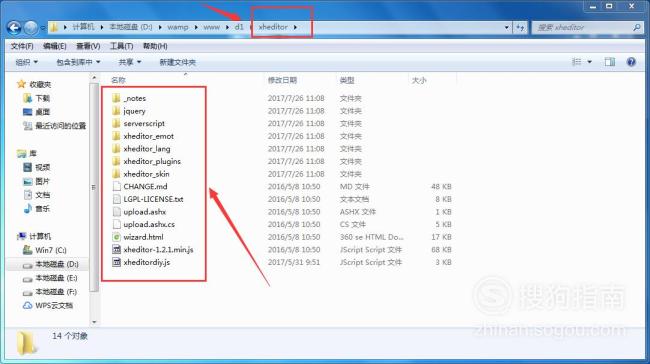650x364 pixels.
Task: Click the CHANGE.md file icon
Action: pos(116,187)
